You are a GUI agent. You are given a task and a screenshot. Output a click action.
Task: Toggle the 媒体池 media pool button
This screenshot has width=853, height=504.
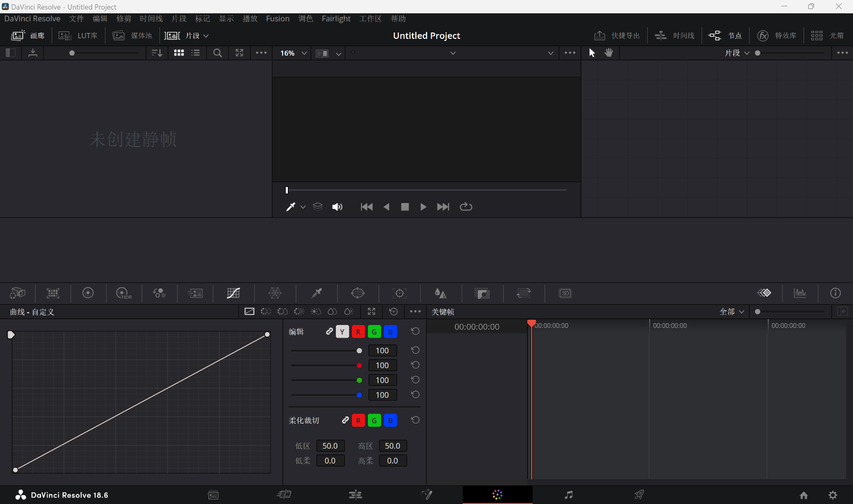click(133, 36)
